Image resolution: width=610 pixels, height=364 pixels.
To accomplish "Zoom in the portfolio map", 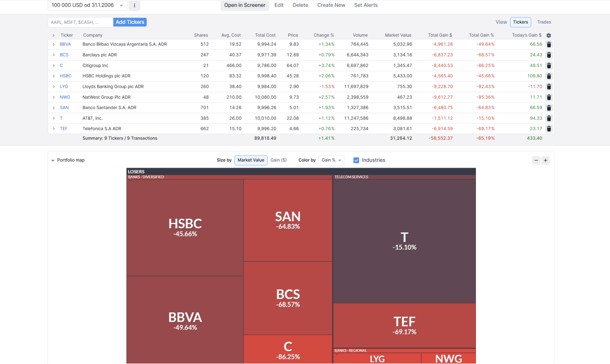I will pyautogui.click(x=545, y=160).
